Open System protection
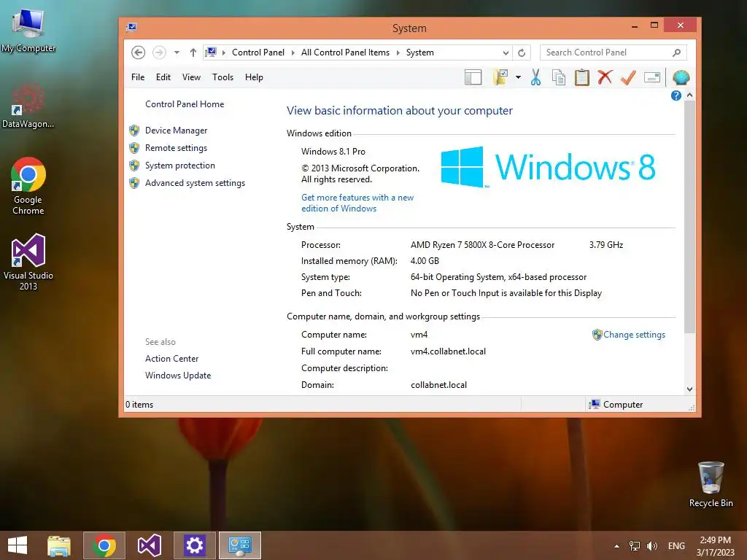The height and width of the screenshot is (560, 747). click(180, 166)
